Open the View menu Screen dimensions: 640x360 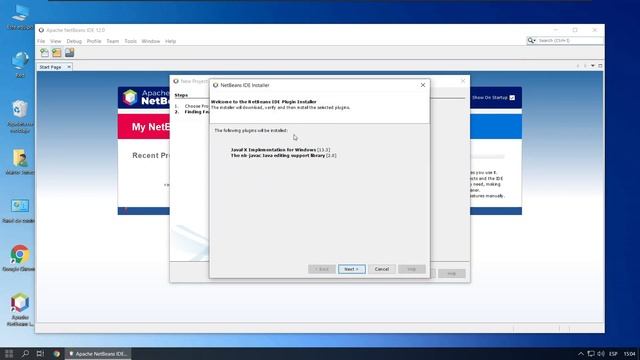click(x=56, y=41)
